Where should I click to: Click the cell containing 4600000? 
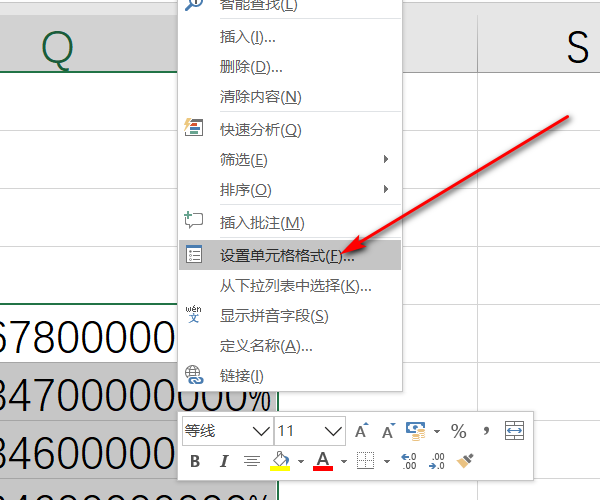[88, 450]
